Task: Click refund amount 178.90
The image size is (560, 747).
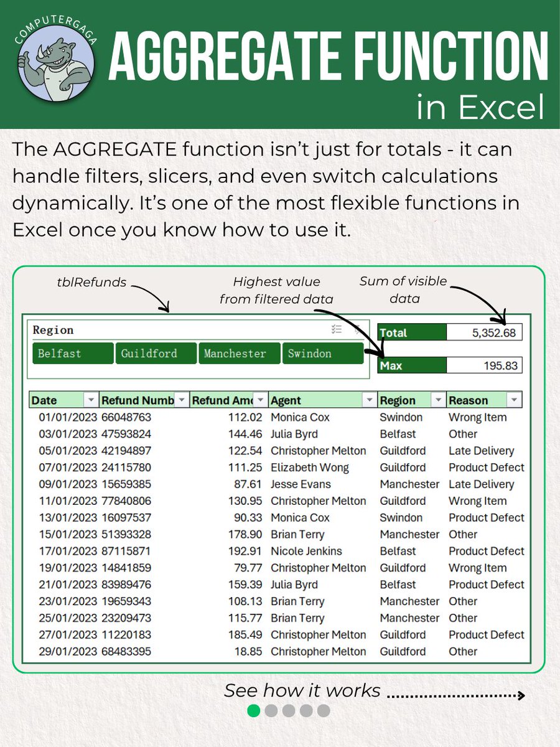Action: 246,535
